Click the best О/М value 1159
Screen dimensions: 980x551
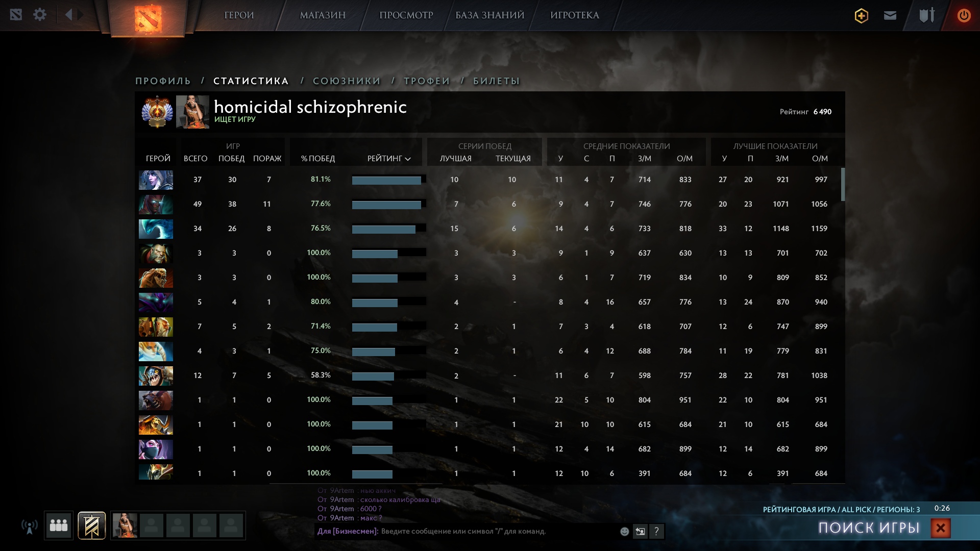(x=819, y=229)
